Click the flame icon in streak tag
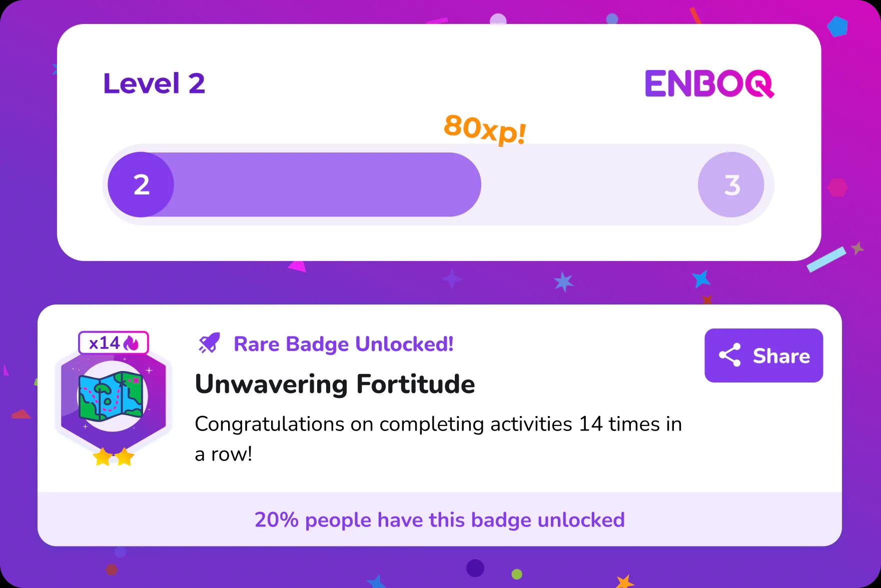The height and width of the screenshot is (588, 881). (x=131, y=343)
